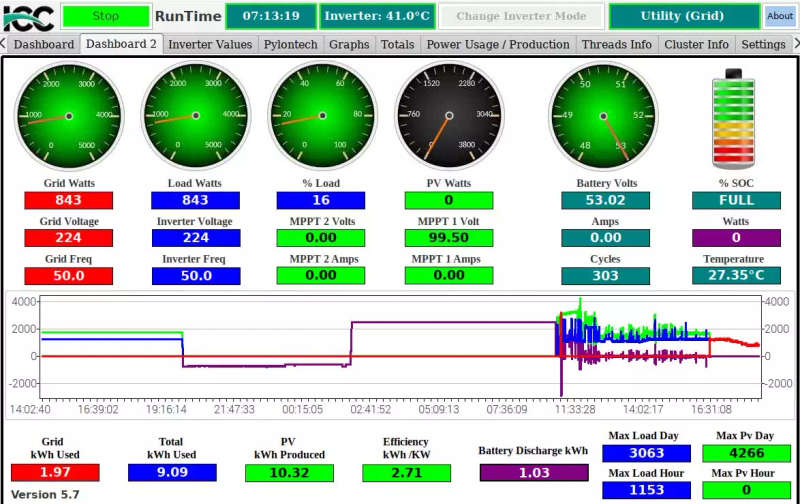Click the Inverter Freq value 50.0
800x504 pixels.
[196, 276]
